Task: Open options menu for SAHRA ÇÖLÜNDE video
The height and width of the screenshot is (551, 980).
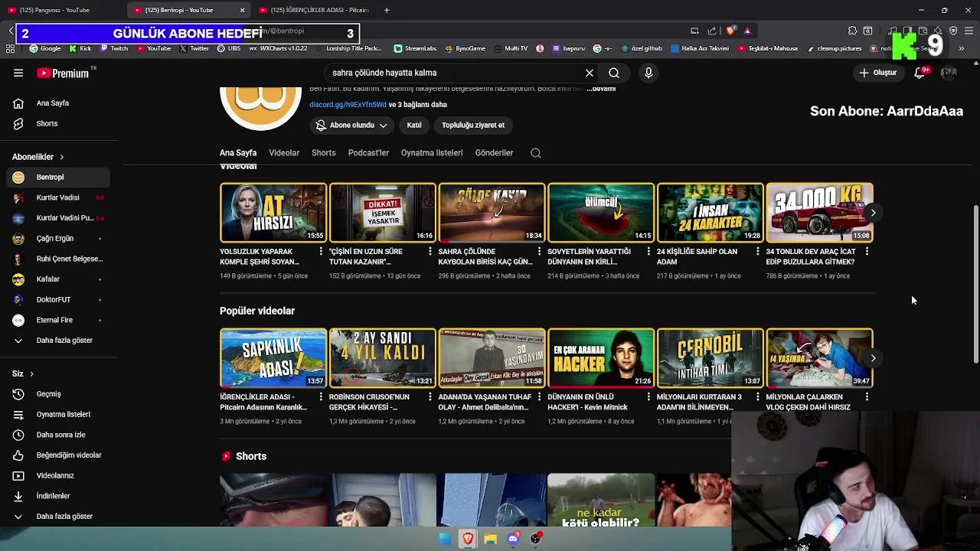Action: (539, 251)
